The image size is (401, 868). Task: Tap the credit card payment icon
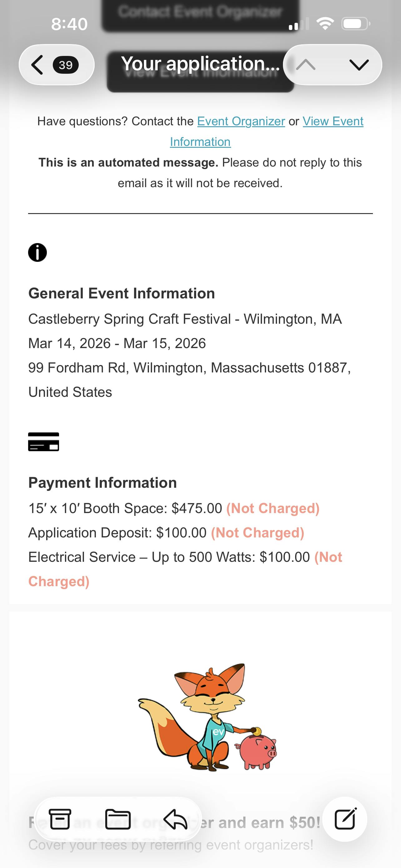tap(44, 441)
